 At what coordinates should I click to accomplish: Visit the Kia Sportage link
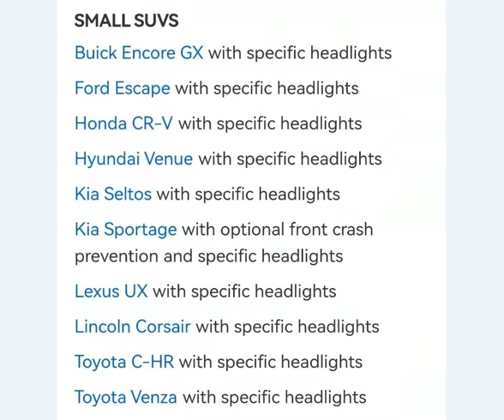[125, 230]
